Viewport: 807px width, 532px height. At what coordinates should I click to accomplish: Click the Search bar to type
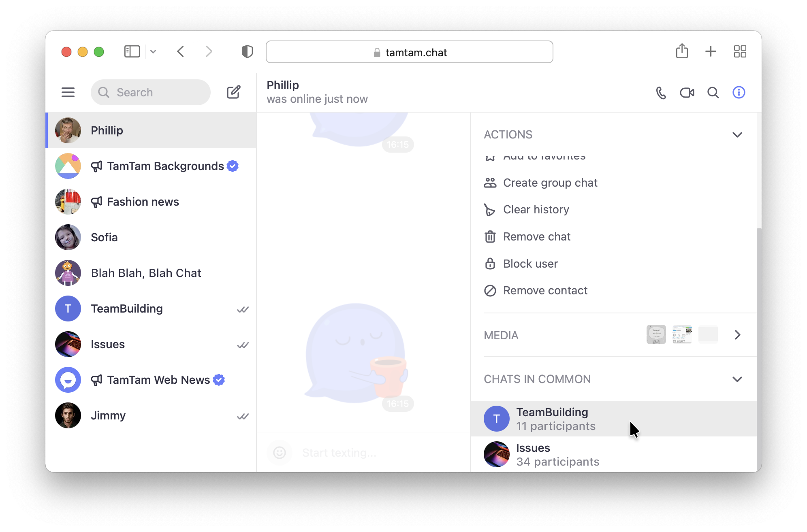point(151,92)
